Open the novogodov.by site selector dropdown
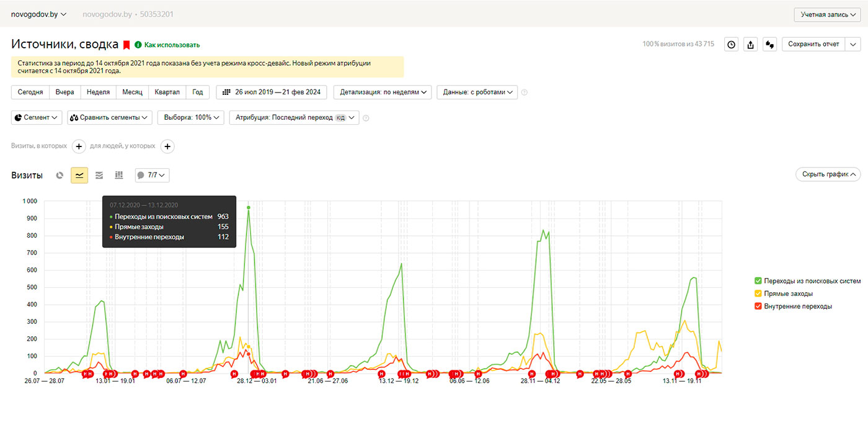The width and height of the screenshot is (868, 430). click(38, 14)
